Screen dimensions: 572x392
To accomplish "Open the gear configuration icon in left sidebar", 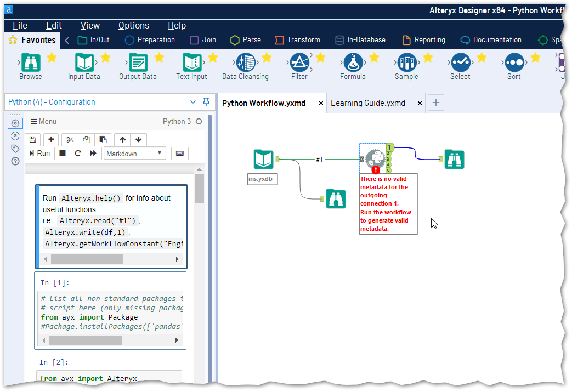I will pos(15,123).
